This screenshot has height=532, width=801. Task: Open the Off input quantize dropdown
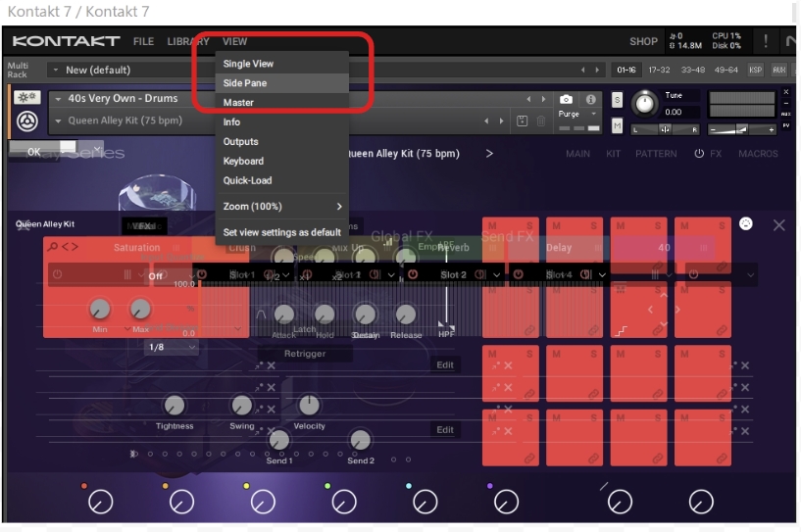pos(171,275)
